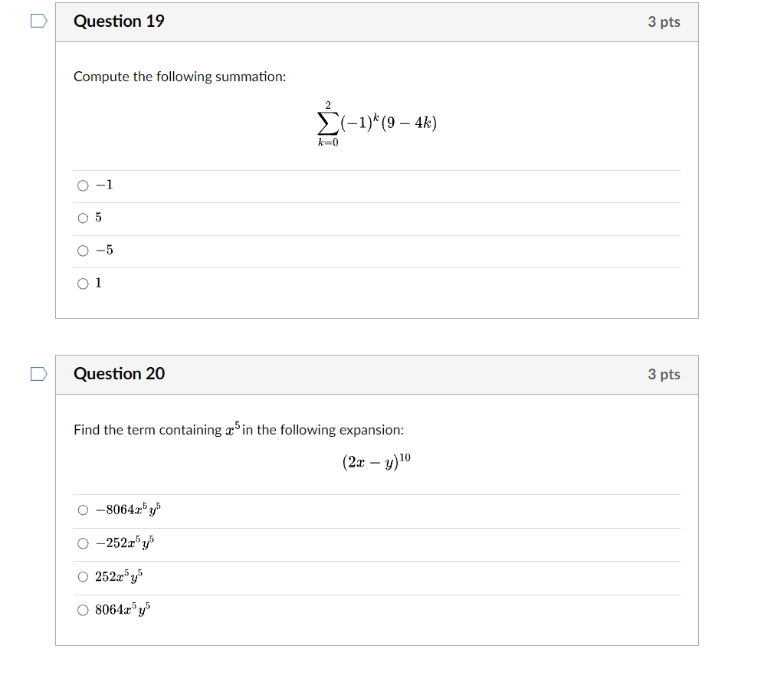
Task: Click the 3 pts label on Question 19
Action: pyautogui.click(x=664, y=21)
